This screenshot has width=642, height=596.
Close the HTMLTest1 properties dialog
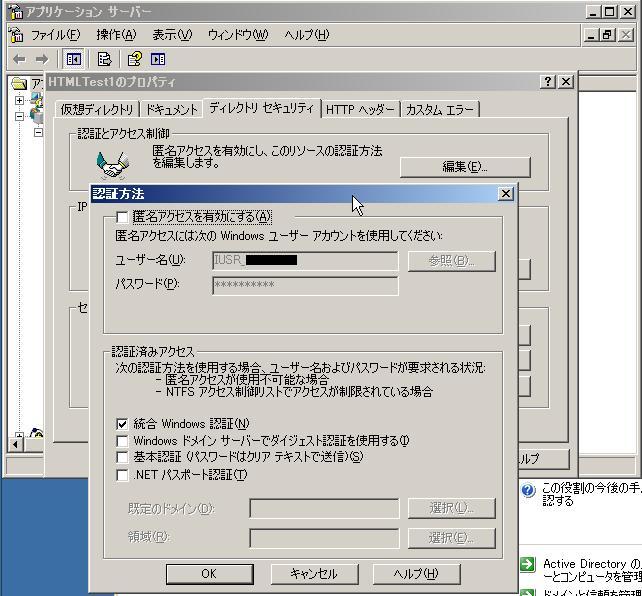[566, 82]
